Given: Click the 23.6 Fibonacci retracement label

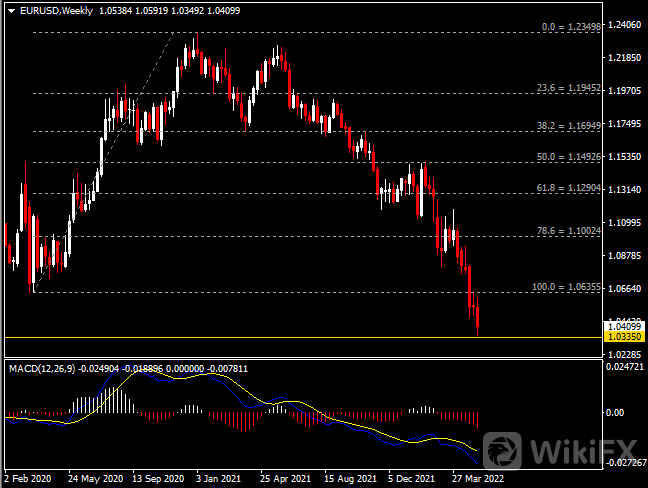Looking at the screenshot, I should 565,88.
